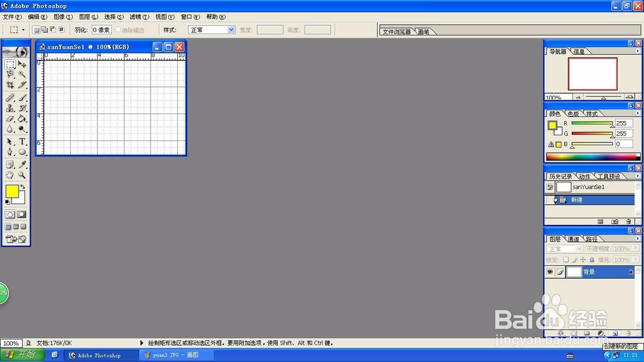Select the Brush tool
This screenshot has height=362, width=644.
click(22, 98)
